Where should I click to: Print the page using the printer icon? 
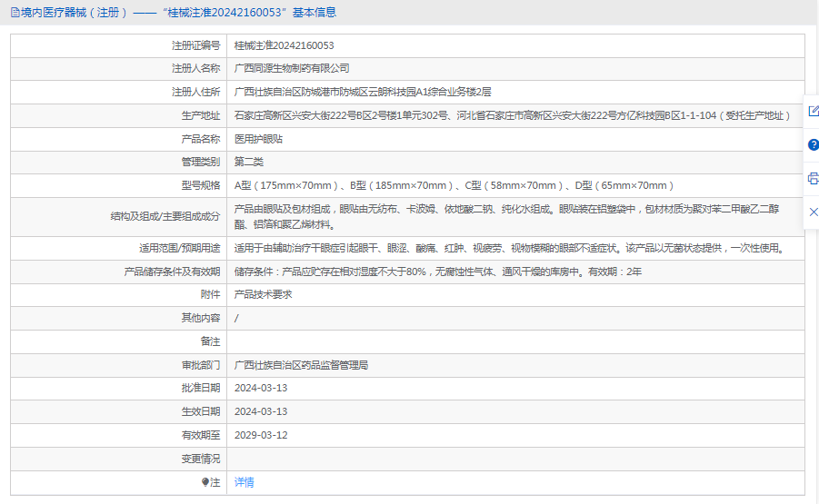coord(813,178)
